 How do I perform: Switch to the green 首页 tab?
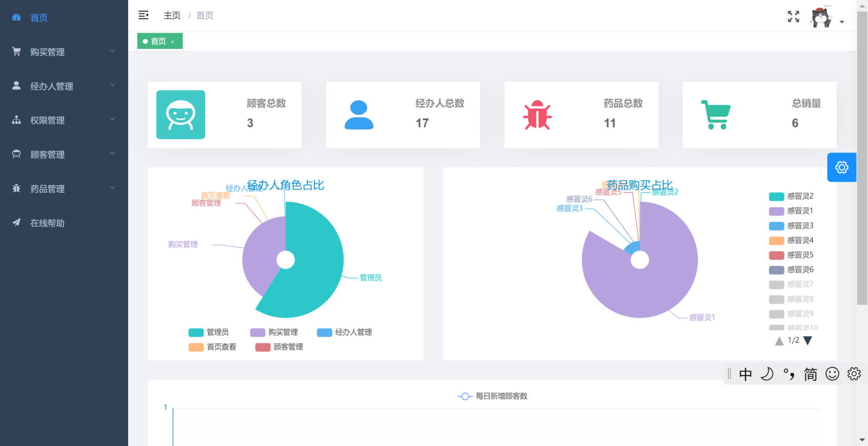(160, 41)
